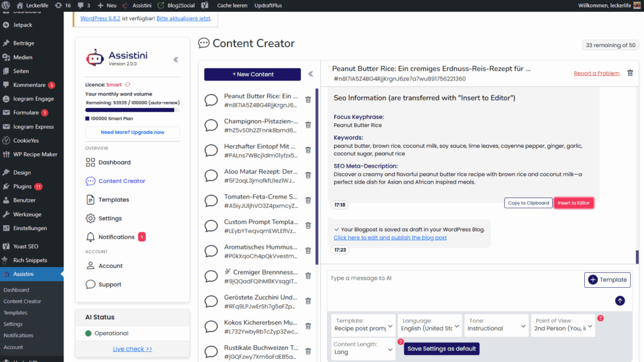Click the trash icon next to Report a Problem
The width and height of the screenshot is (644, 362).
630,72
